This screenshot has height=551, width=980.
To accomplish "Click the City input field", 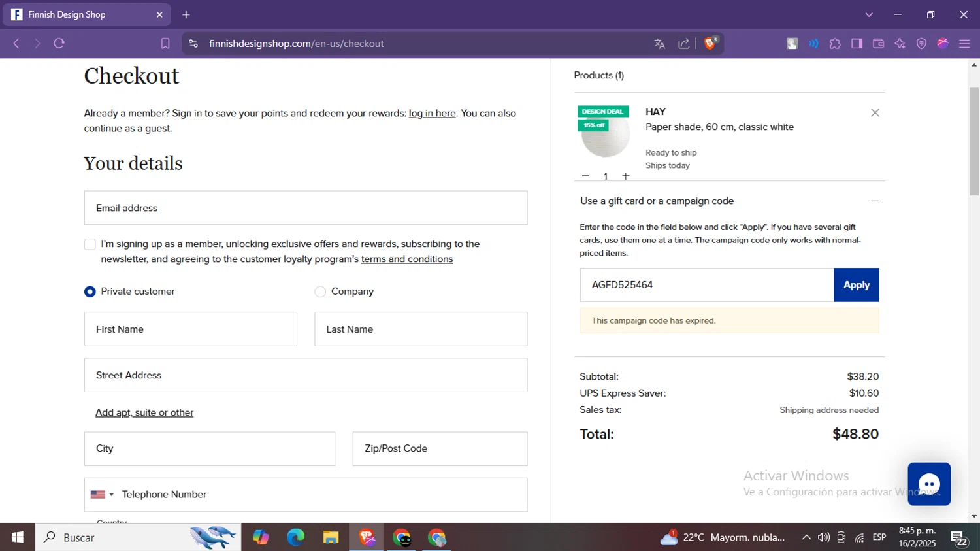I will (210, 449).
